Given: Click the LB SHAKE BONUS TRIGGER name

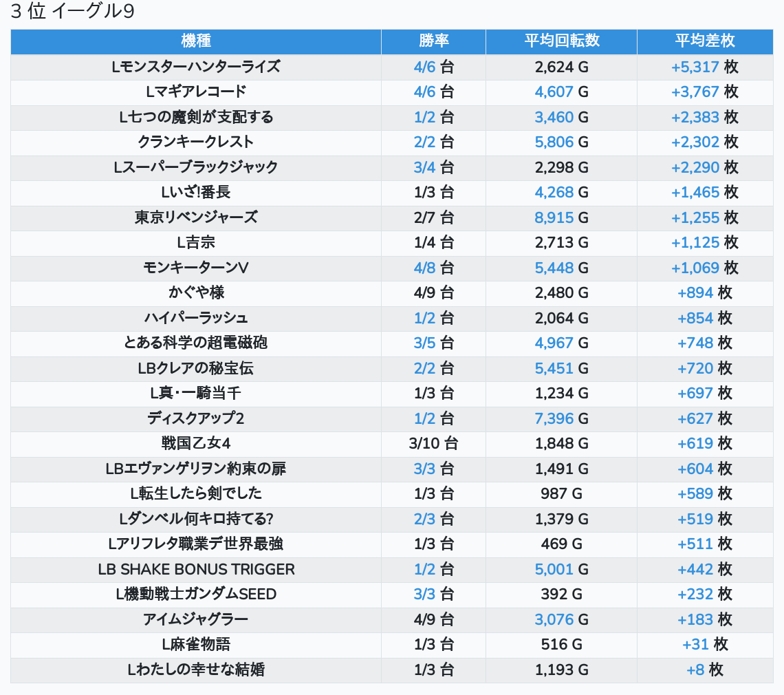Looking at the screenshot, I should [x=196, y=569].
